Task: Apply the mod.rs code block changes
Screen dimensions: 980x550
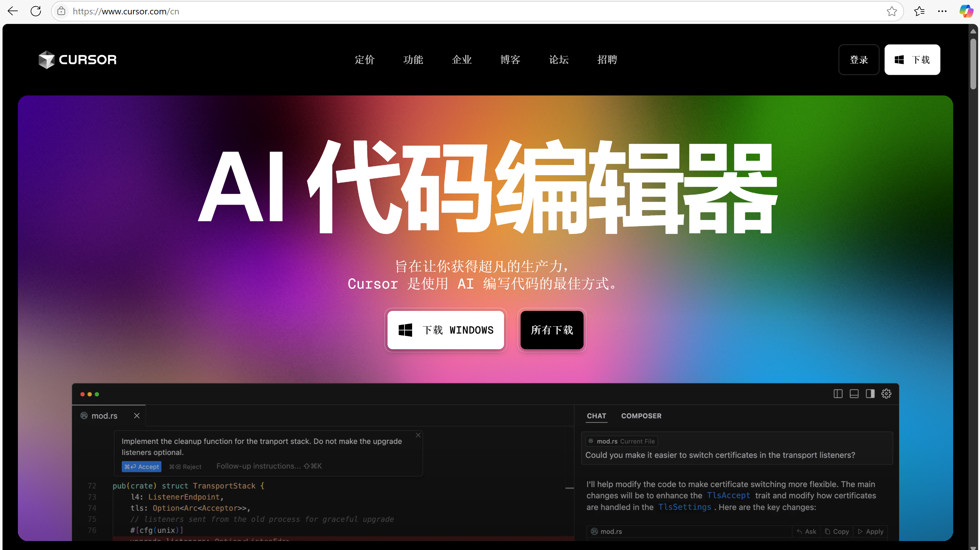Action: coord(871,532)
